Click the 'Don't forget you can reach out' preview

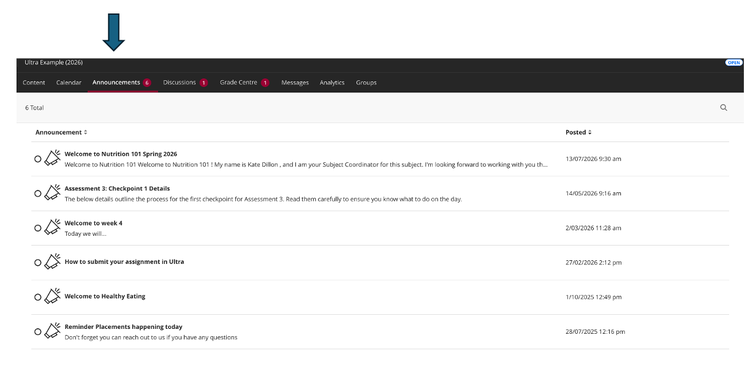pos(151,337)
